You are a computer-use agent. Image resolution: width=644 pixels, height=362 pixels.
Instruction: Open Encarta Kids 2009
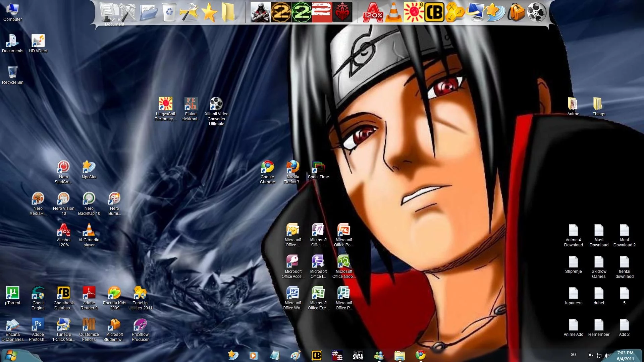[114, 298]
